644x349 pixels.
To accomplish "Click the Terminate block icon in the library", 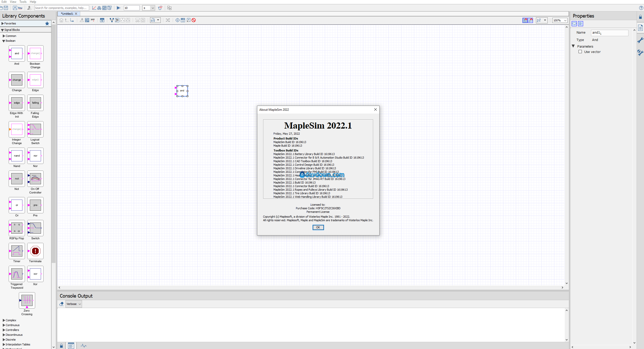I will (x=35, y=251).
